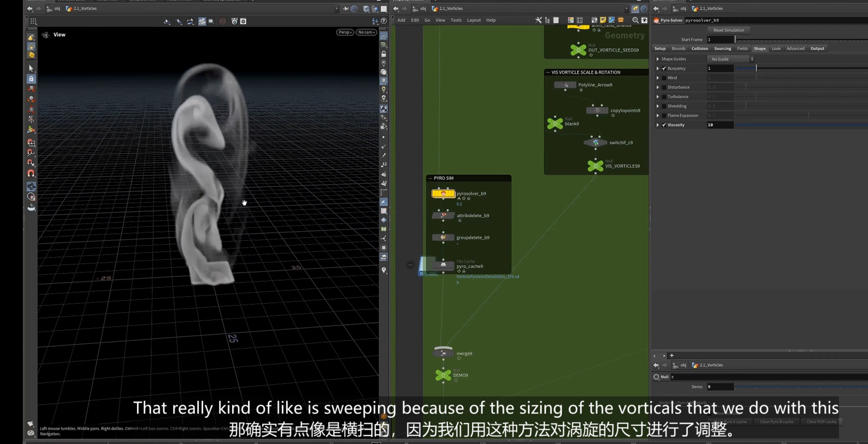The height and width of the screenshot is (444, 868).
Task: Click obj in the network editor path bar
Action: click(x=423, y=8)
